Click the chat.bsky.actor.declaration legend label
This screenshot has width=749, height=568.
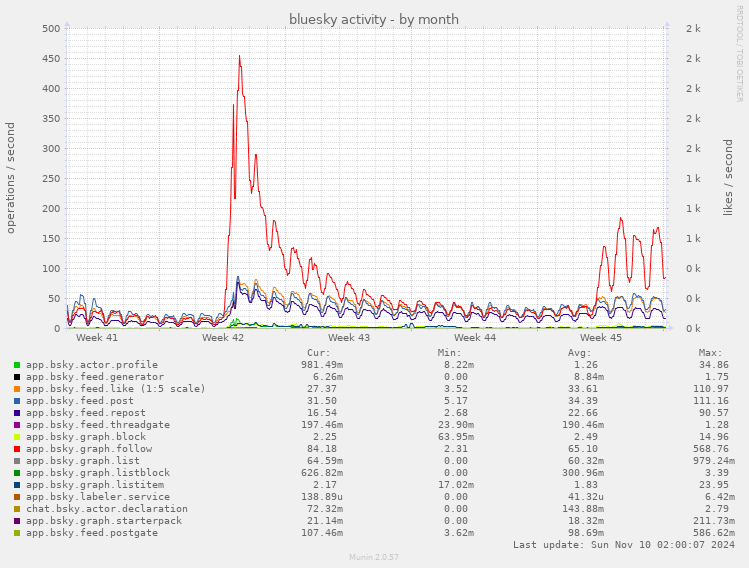(x=107, y=509)
